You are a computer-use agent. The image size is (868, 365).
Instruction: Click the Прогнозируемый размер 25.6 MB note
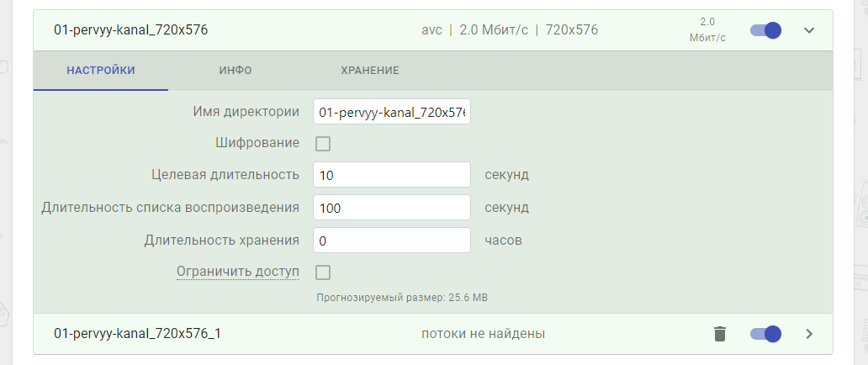[x=402, y=298]
